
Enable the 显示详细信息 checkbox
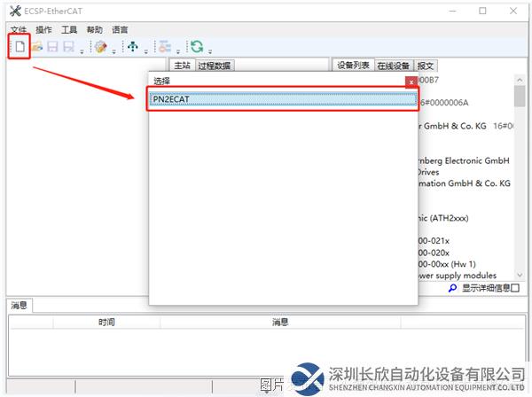(x=515, y=288)
